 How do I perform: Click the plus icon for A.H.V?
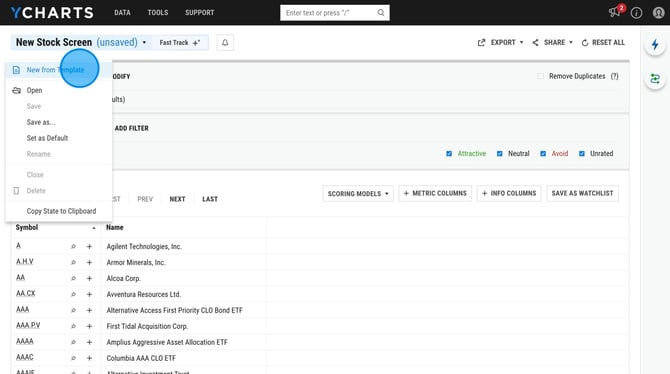click(x=89, y=262)
